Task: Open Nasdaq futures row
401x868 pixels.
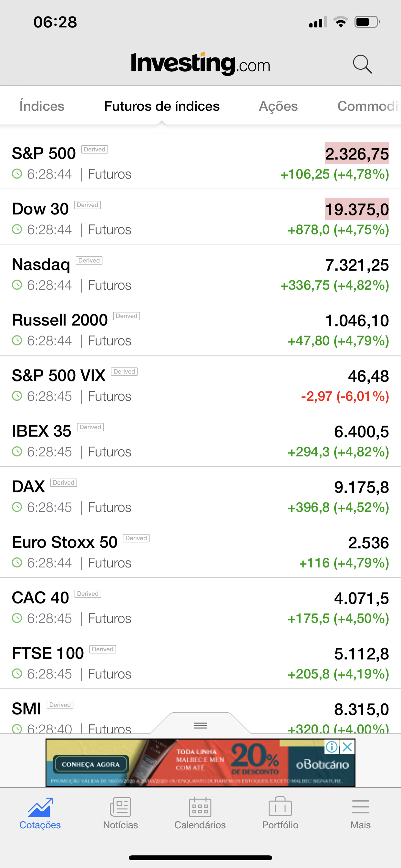Action: coord(200,272)
